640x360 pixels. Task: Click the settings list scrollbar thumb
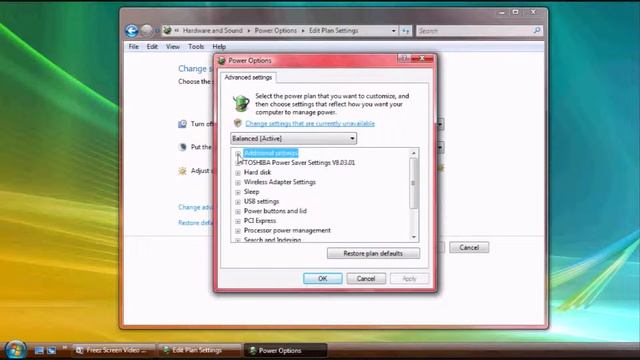tap(413, 183)
